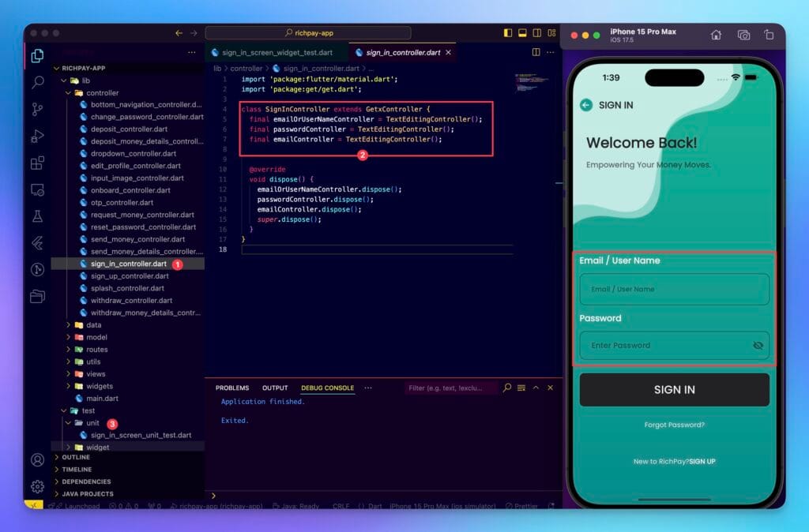This screenshot has width=809, height=532.
Task: Click the Enter Password field
Action: [x=675, y=346]
